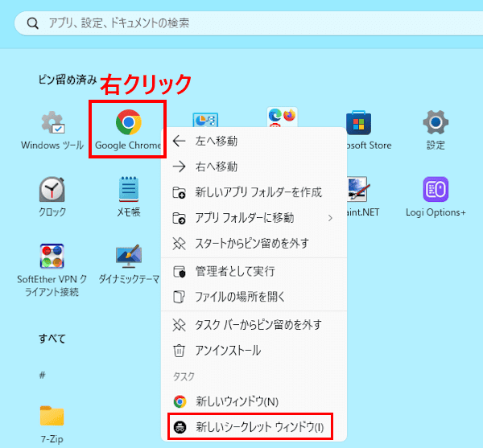Viewport: 483px width, 448px height.
Task: Click the すべて section heading
Action: point(52,339)
